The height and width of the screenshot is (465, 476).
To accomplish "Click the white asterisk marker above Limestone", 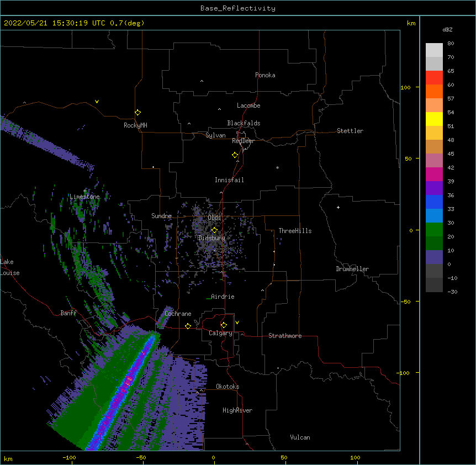I will pyautogui.click(x=84, y=191).
